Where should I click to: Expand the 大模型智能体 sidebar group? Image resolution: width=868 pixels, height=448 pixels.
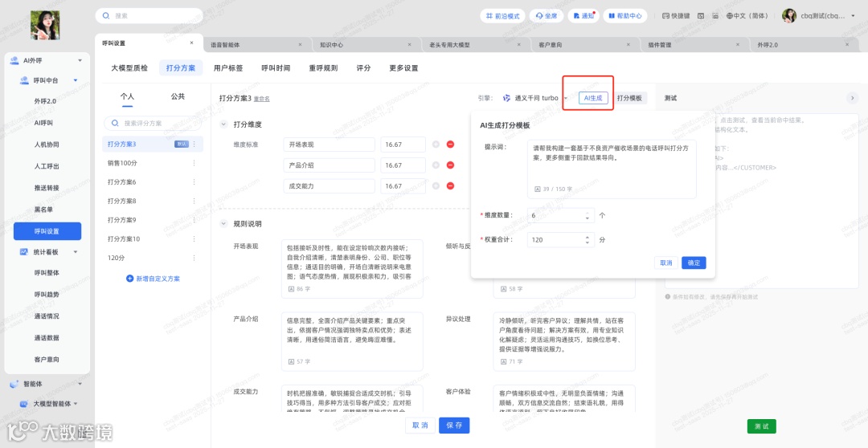[x=76, y=404]
